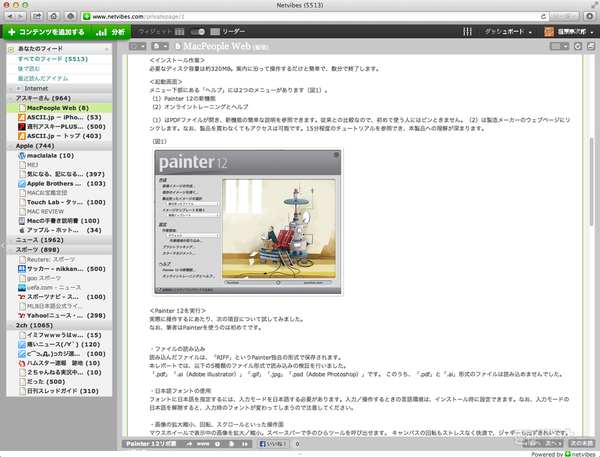
Task: Click the browser Forward arrow button
Action: click(x=21, y=16)
